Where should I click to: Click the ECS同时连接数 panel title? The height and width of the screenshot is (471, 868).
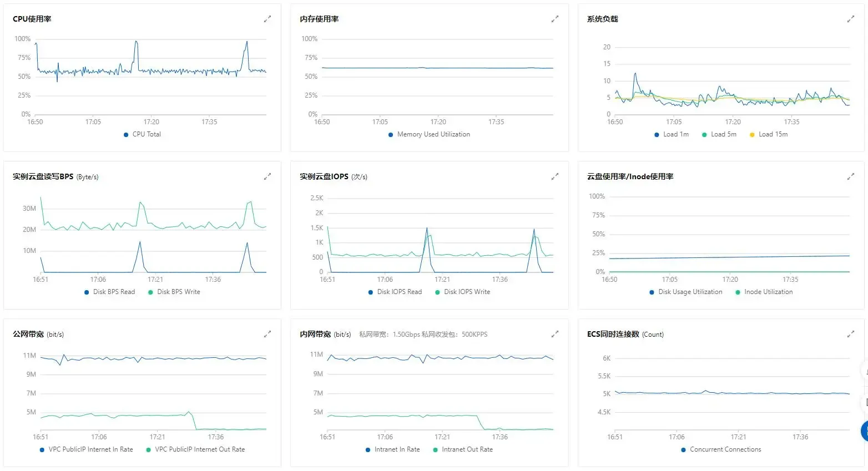click(x=613, y=334)
